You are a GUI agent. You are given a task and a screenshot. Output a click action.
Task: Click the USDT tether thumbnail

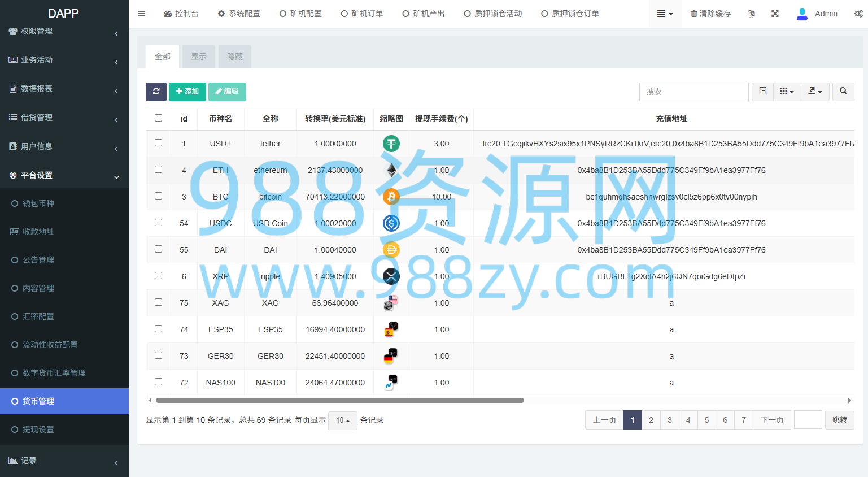[x=391, y=144]
